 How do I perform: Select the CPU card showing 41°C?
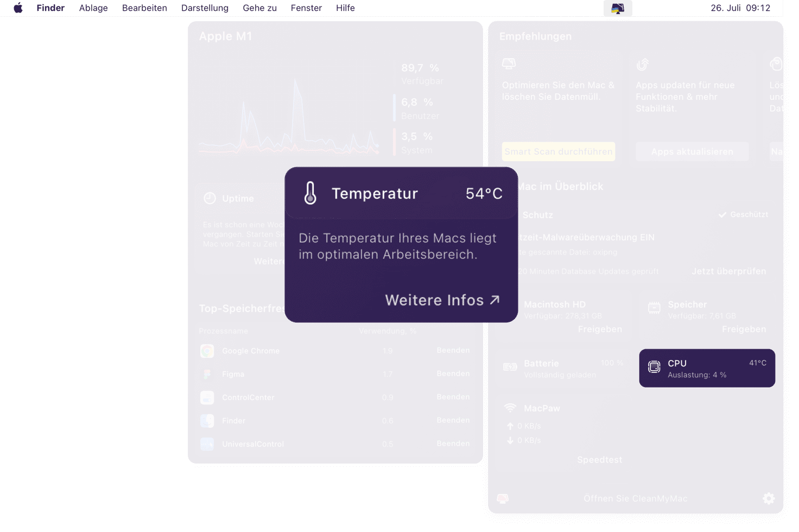point(707,368)
